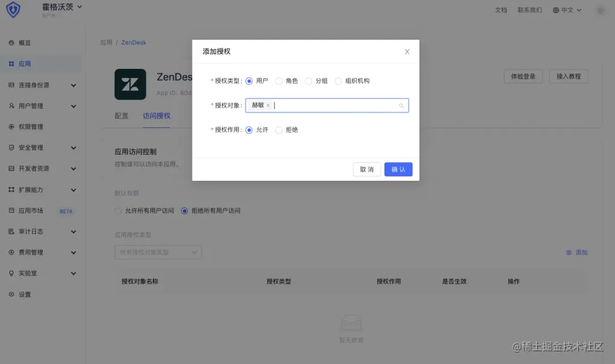
Task: Click the shield logo icon
Action: point(13,10)
